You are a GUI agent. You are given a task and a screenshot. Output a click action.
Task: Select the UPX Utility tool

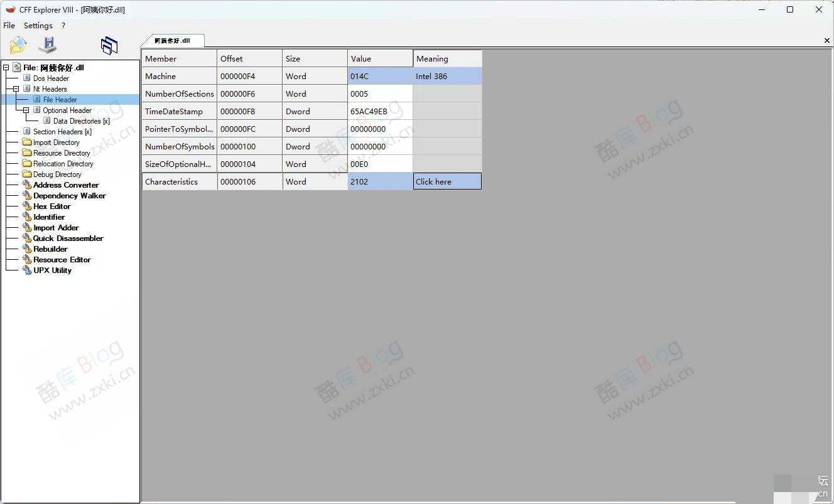point(52,271)
